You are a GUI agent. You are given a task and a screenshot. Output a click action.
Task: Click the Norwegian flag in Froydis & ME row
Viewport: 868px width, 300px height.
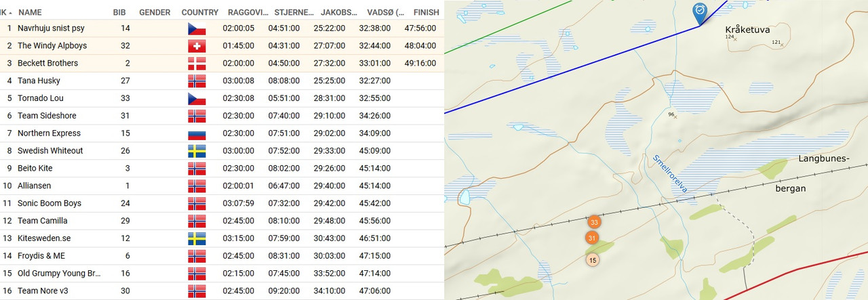click(197, 257)
